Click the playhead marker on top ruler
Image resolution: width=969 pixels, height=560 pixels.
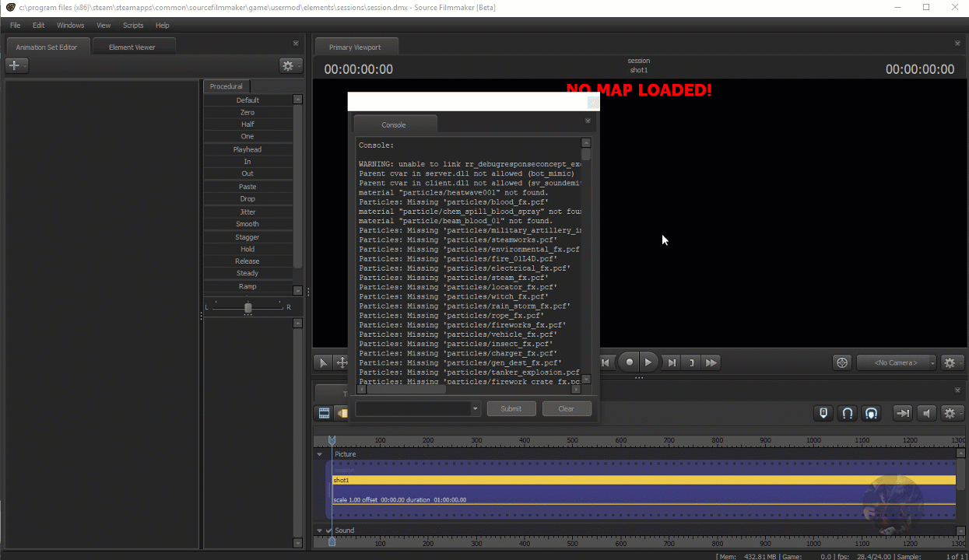pyautogui.click(x=332, y=441)
